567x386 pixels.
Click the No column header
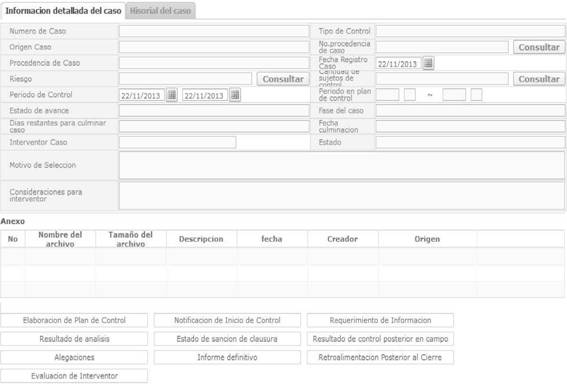point(13,239)
